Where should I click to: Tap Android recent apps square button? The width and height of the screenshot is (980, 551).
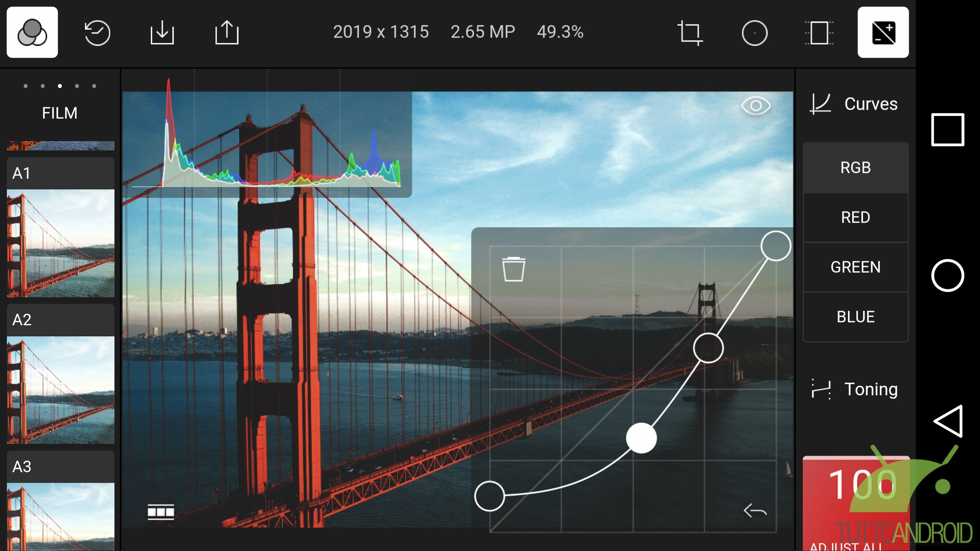click(x=947, y=130)
